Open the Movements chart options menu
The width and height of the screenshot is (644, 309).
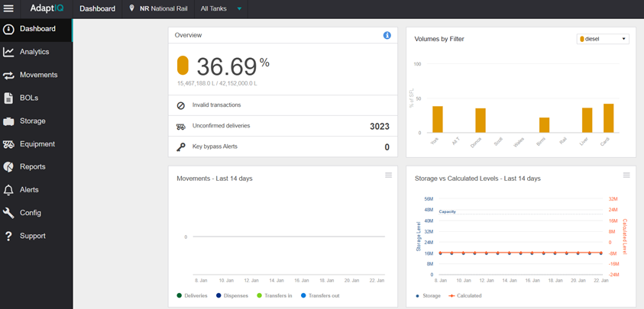(388, 175)
